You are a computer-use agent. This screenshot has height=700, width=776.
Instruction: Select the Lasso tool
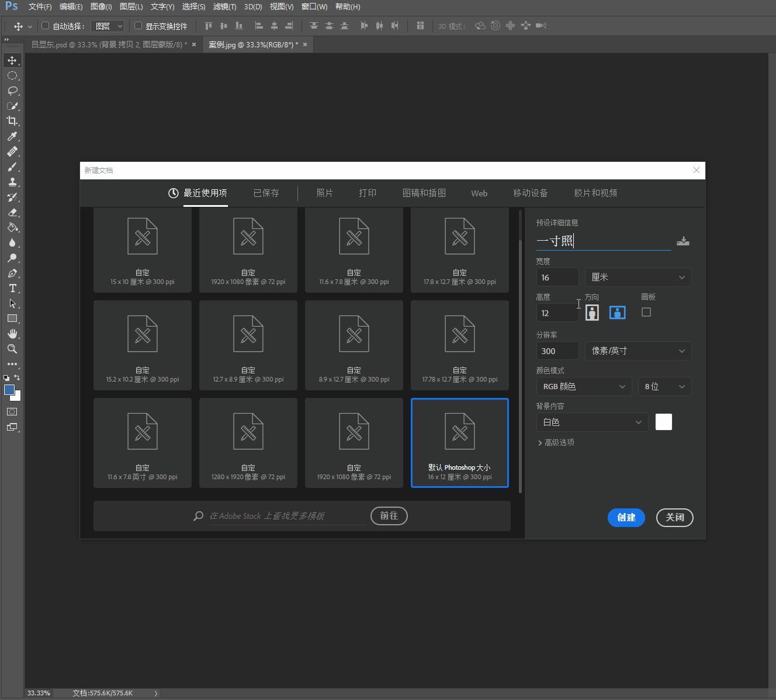[12, 91]
